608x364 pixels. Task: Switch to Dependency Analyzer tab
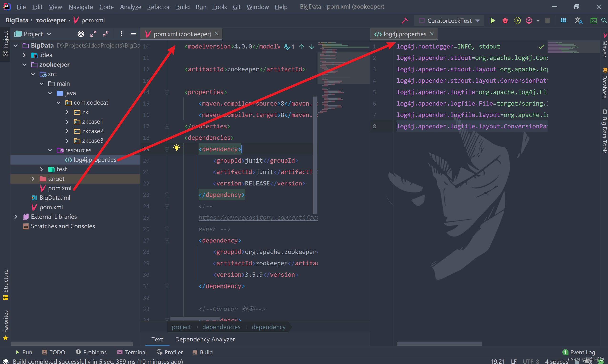coord(205,339)
